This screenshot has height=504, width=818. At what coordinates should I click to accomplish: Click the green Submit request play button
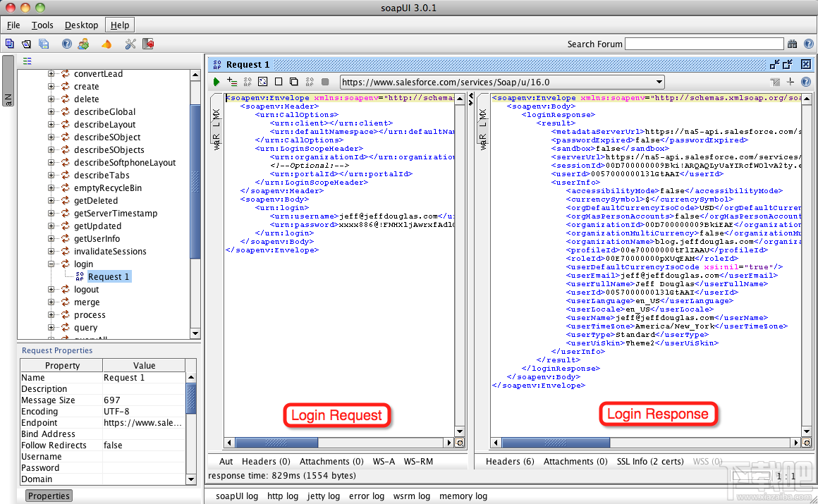[216, 82]
